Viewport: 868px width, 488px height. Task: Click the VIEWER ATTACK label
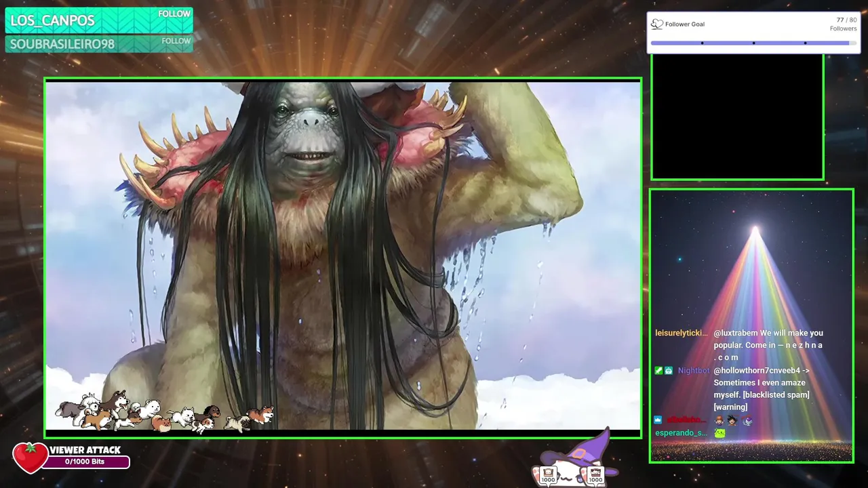point(85,450)
